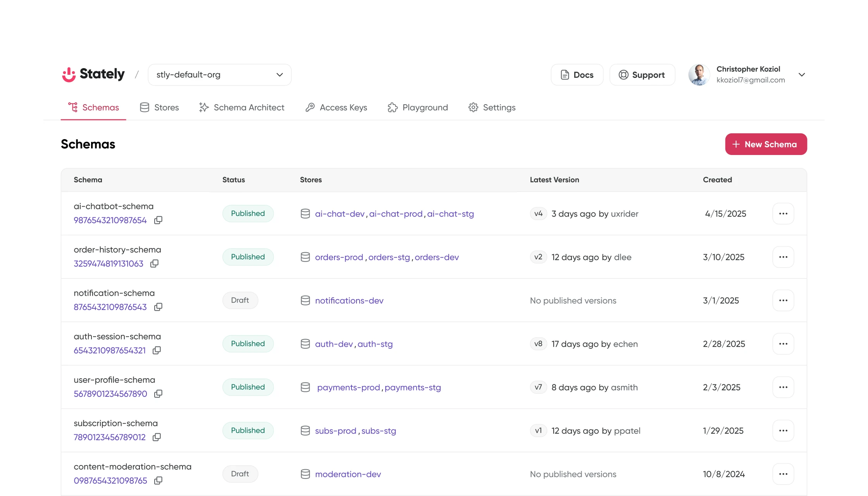Switch to the Schemas tab

[93, 107]
